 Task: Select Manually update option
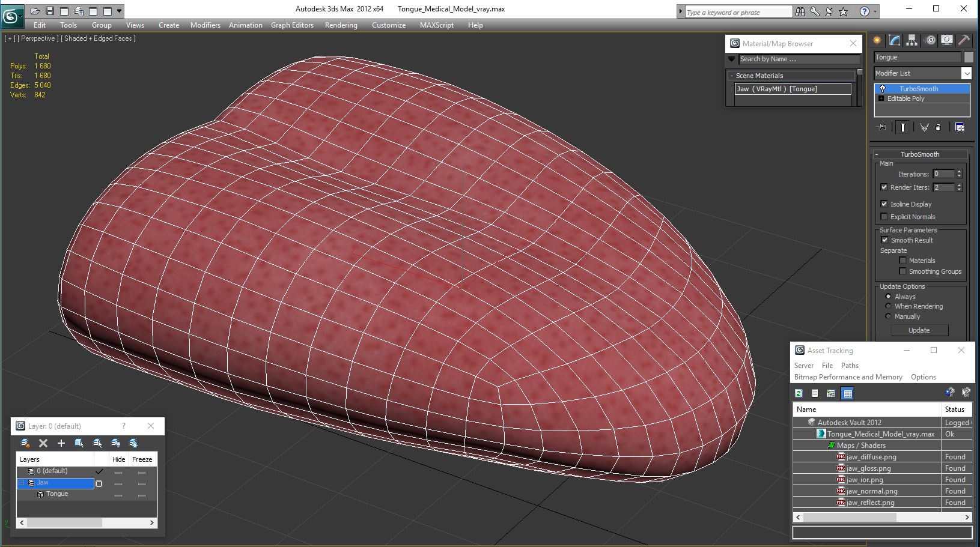[x=888, y=316]
